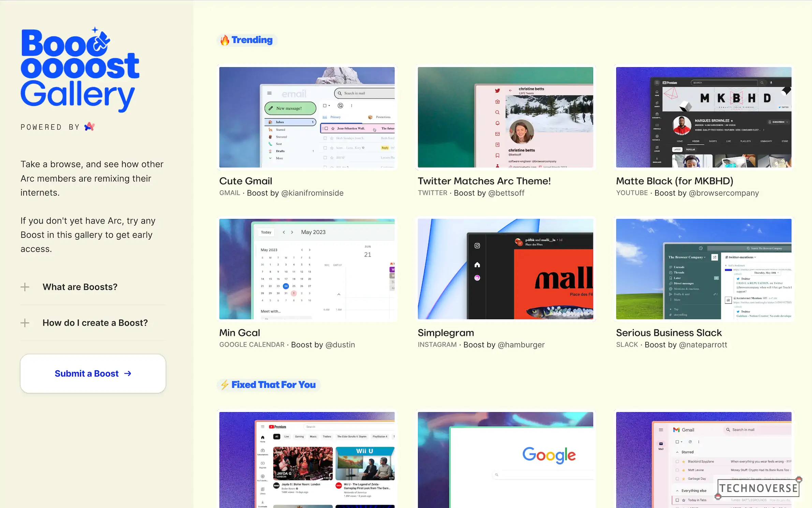The image size is (812, 508).
Task: Click the TWITTER category label
Action: click(x=432, y=193)
